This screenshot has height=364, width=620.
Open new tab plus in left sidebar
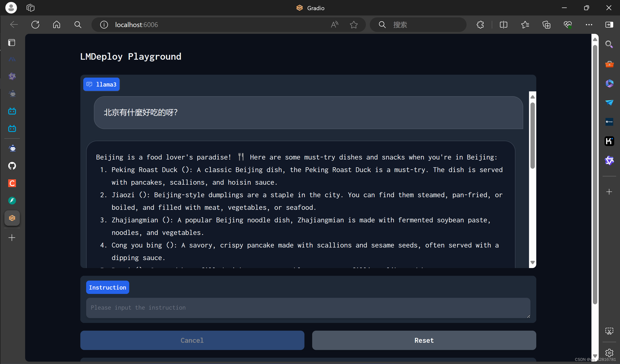click(x=12, y=238)
